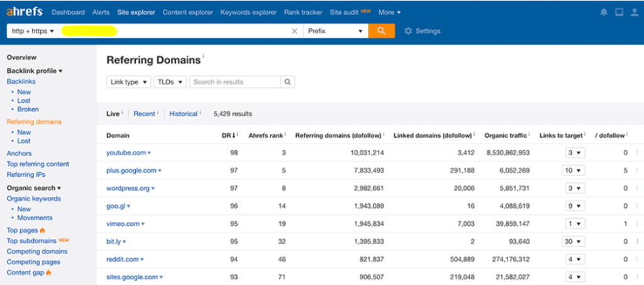Click info icon beside Referring Domains heading

pyautogui.click(x=203, y=56)
